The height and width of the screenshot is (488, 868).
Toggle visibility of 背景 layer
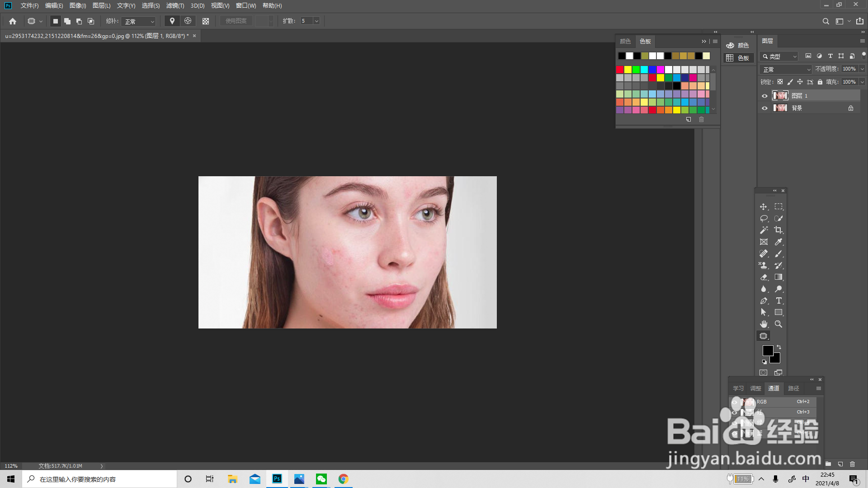(764, 108)
